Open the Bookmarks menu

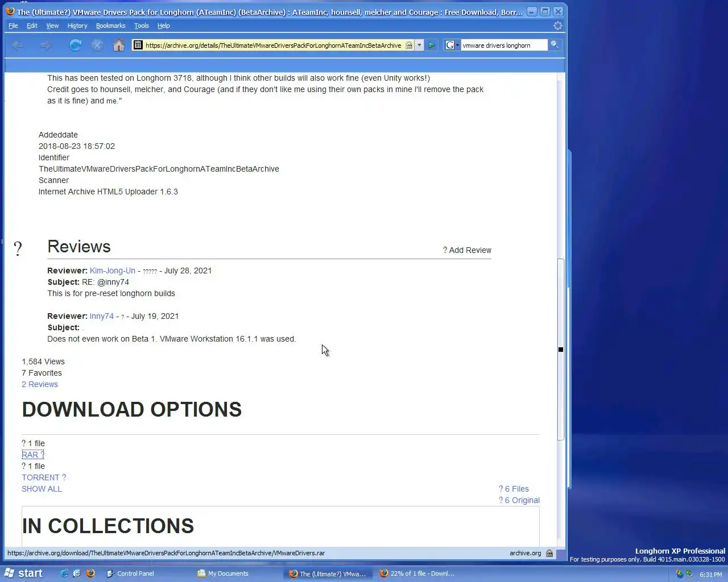coord(110,26)
